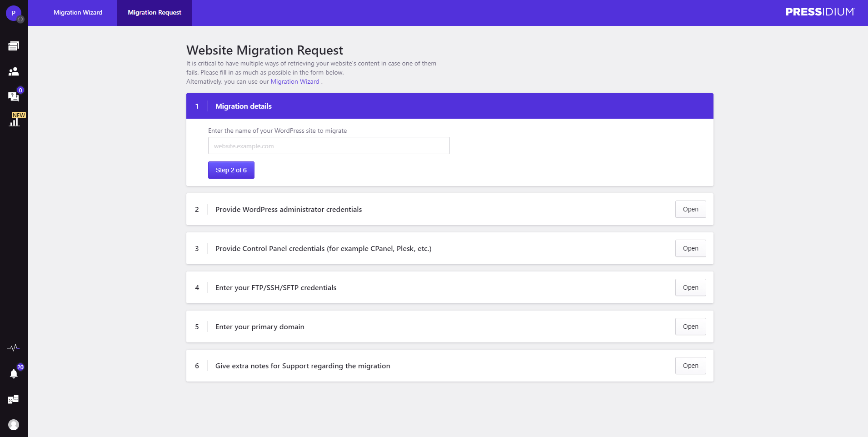Open the new Analytics reports icon
The image size is (868, 437).
(14, 121)
